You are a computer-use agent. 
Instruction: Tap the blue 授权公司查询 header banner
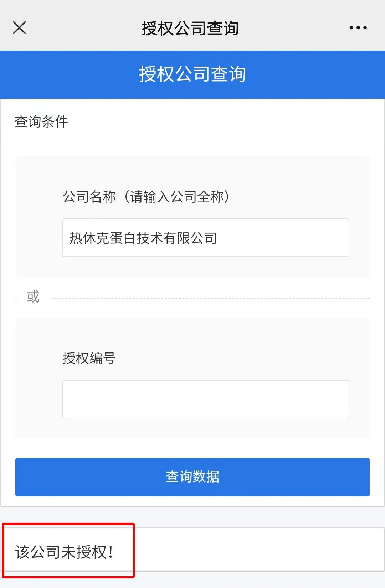[x=192, y=74]
